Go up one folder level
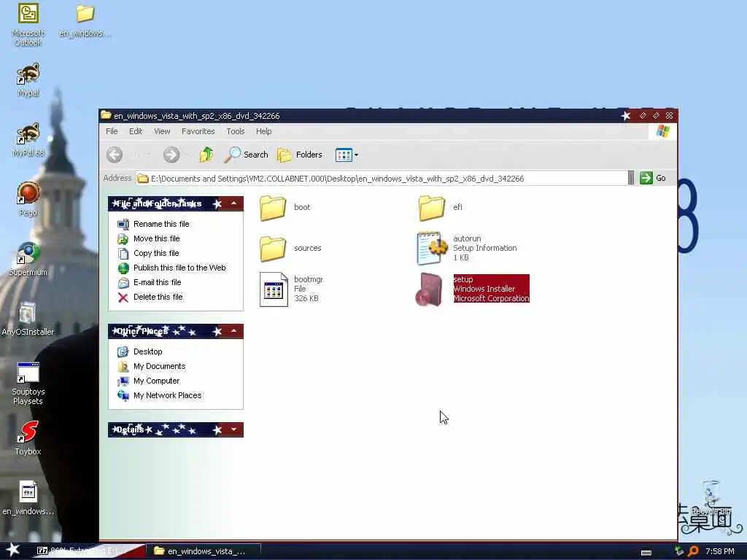747x560 pixels. pyautogui.click(x=206, y=155)
